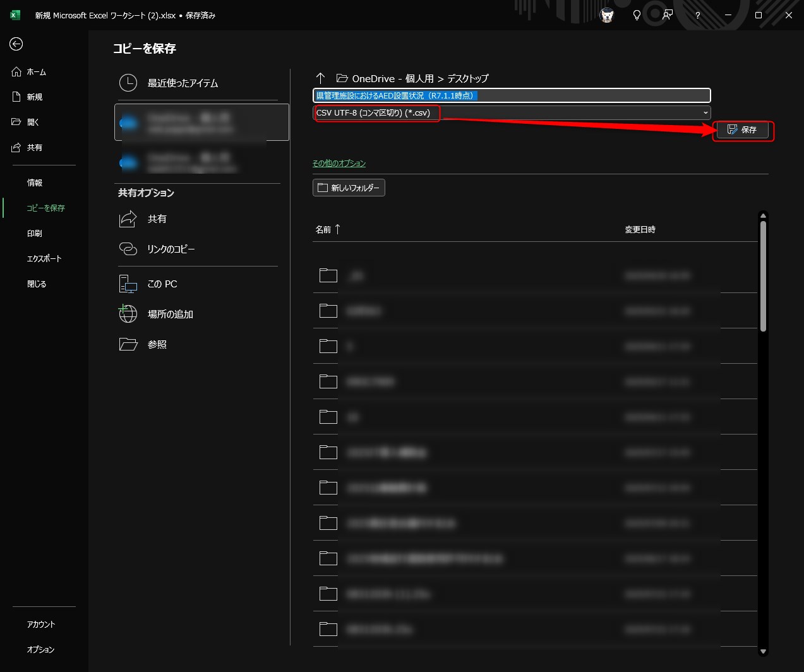Open エクスポート in the sidebar
The width and height of the screenshot is (804, 672).
click(x=44, y=258)
